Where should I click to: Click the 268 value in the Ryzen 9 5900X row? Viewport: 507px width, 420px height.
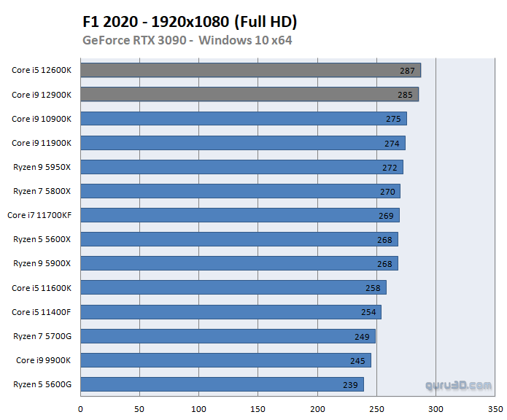tap(384, 264)
